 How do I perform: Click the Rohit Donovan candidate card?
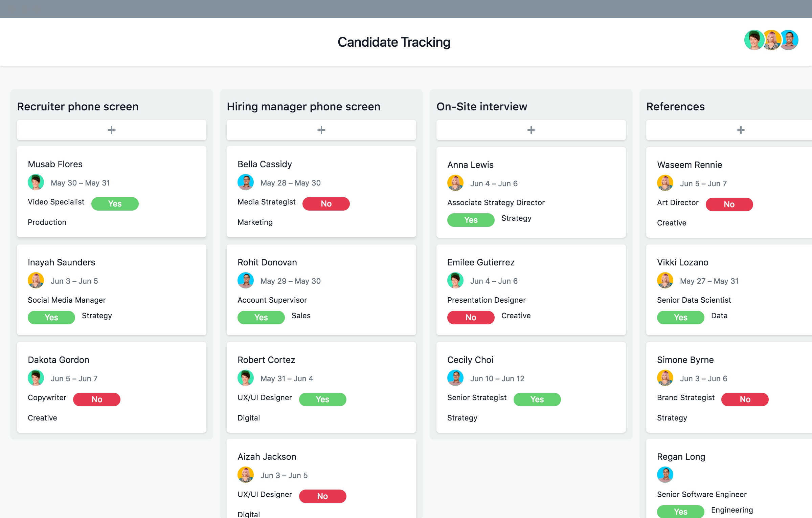point(321,289)
